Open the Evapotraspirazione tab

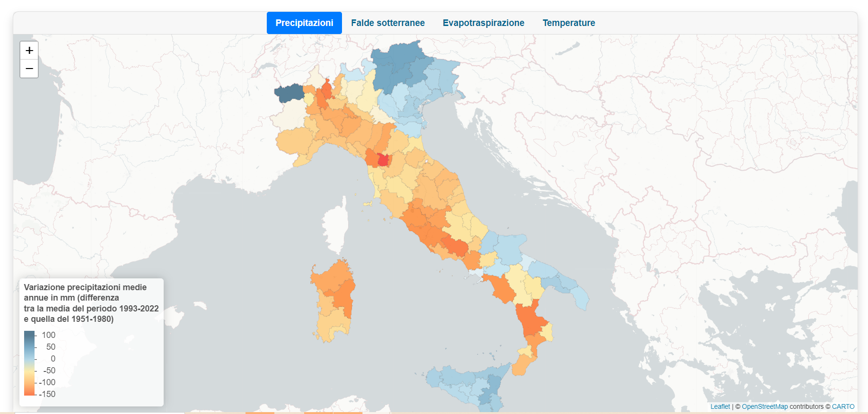tap(483, 23)
